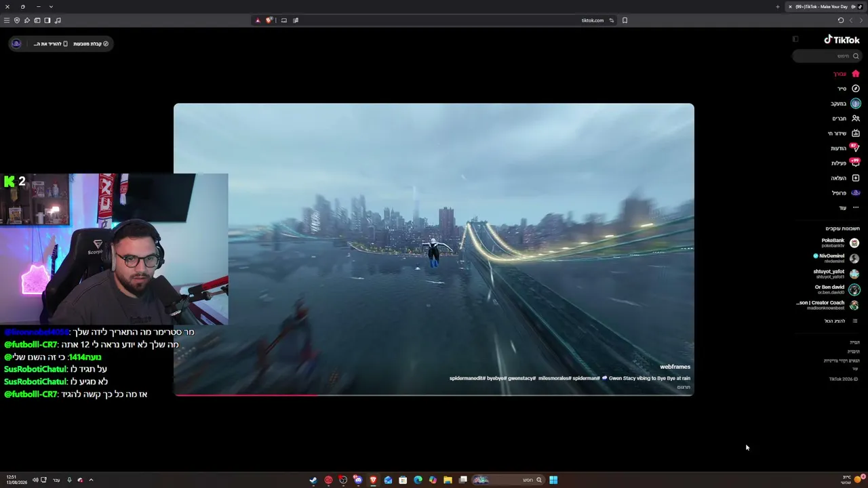Open Microsoft Edge from the taskbar
Viewport: 868px width, 488px height.
click(x=418, y=480)
